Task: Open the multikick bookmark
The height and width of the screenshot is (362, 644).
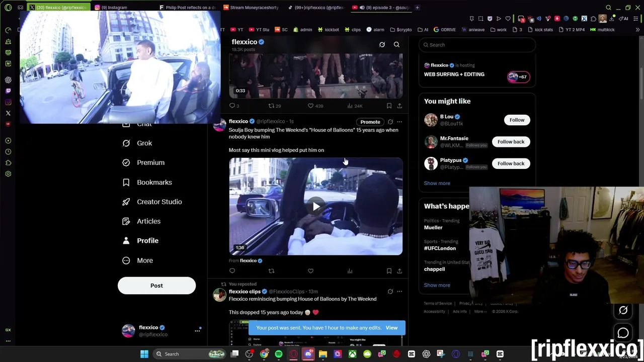Action: [x=602, y=30]
